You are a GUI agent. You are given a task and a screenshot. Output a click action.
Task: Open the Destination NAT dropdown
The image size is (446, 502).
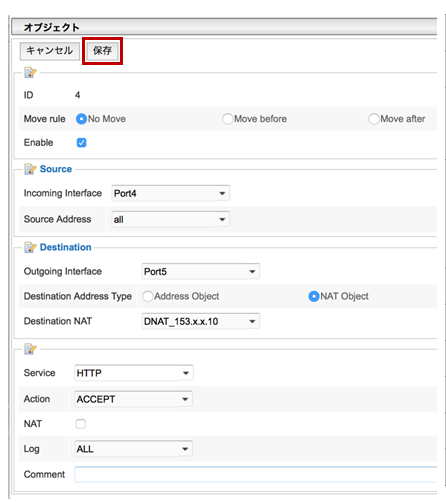point(201,321)
